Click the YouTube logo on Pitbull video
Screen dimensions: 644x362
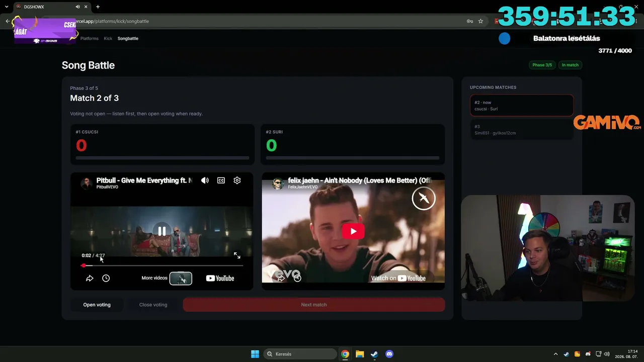220,278
